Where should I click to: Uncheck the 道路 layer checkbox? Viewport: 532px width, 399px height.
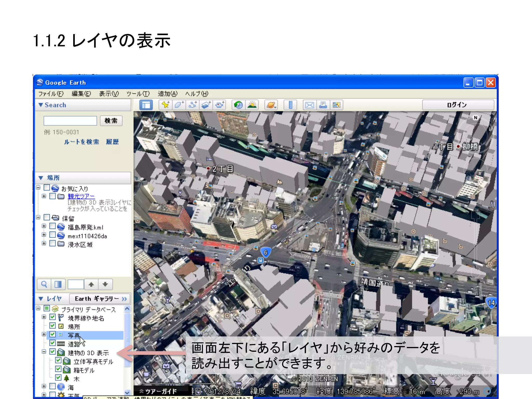(52, 343)
